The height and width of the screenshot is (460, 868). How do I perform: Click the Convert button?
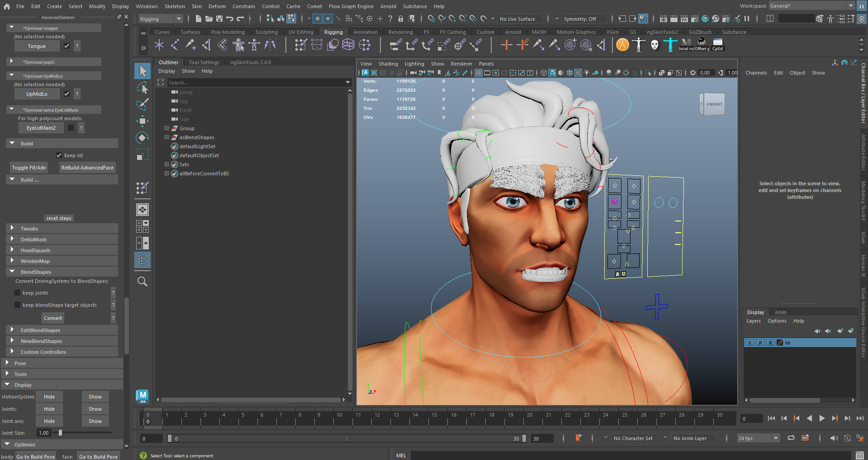53,318
